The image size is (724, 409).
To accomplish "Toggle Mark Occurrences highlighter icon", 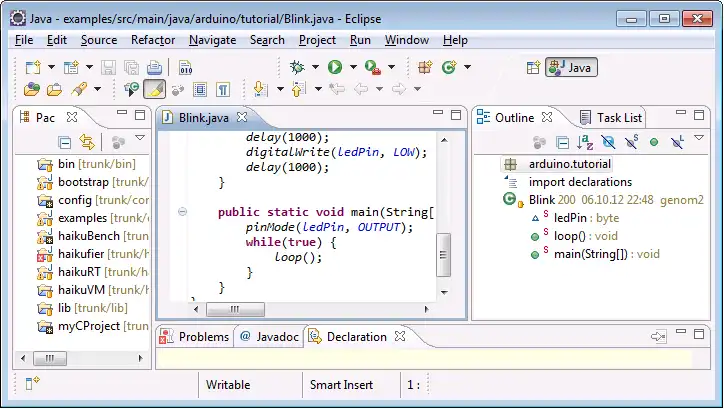I will click(x=154, y=89).
